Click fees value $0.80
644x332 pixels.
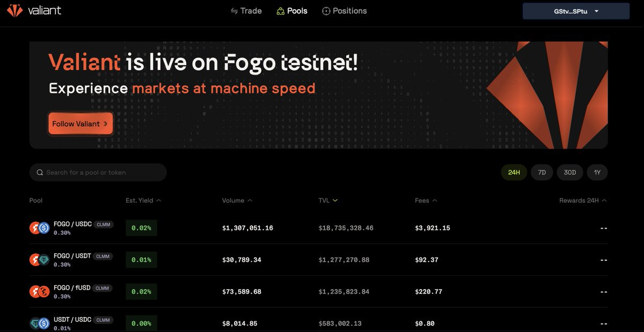click(425, 323)
